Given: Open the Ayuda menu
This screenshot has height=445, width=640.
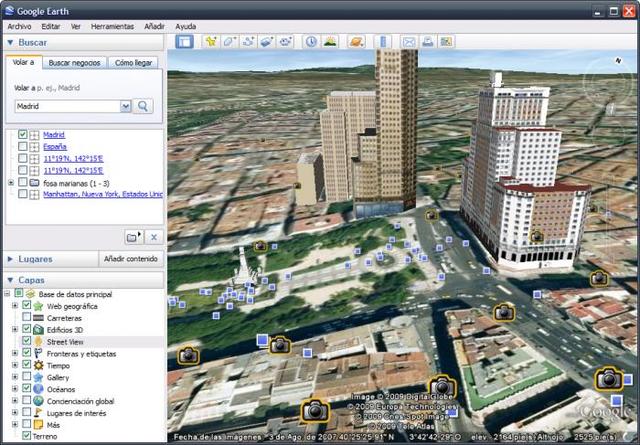Looking at the screenshot, I should pos(185,27).
